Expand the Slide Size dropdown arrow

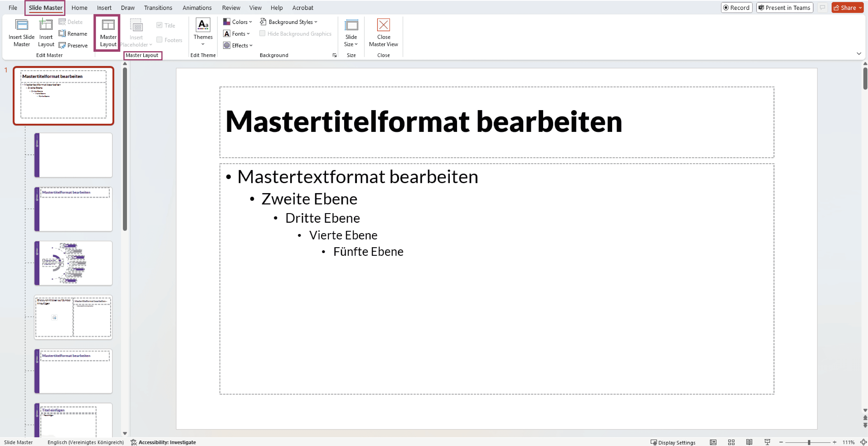(x=356, y=44)
